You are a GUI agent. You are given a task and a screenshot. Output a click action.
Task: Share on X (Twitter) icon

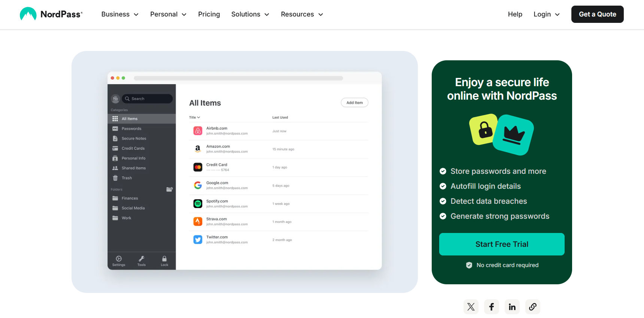tap(471, 307)
